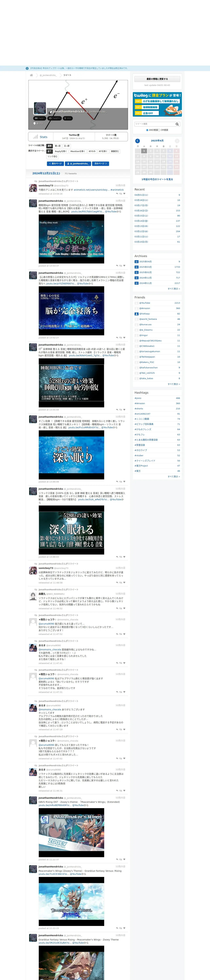Like the tweet posted at 13:53:37
Viewport: 210px width, 980px height.
[124, 266]
